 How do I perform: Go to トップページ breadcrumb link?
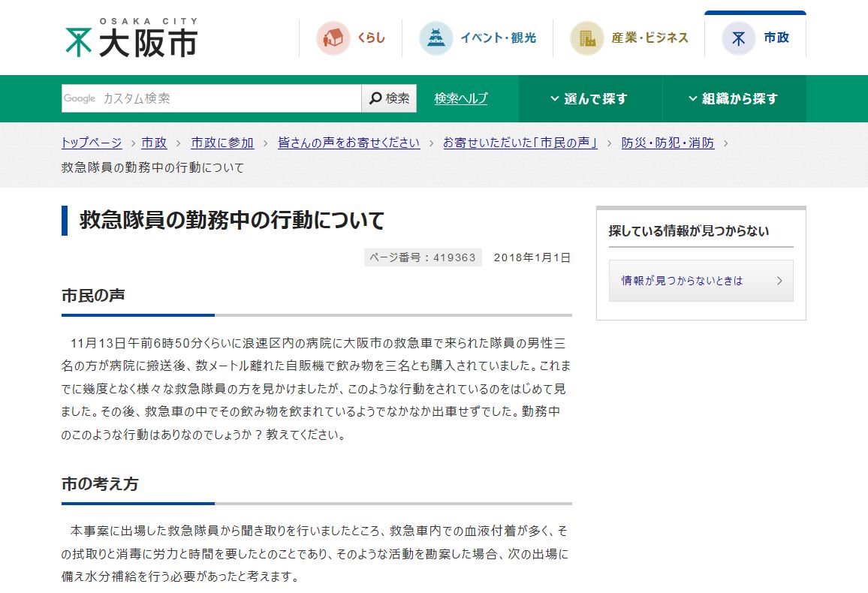92,143
